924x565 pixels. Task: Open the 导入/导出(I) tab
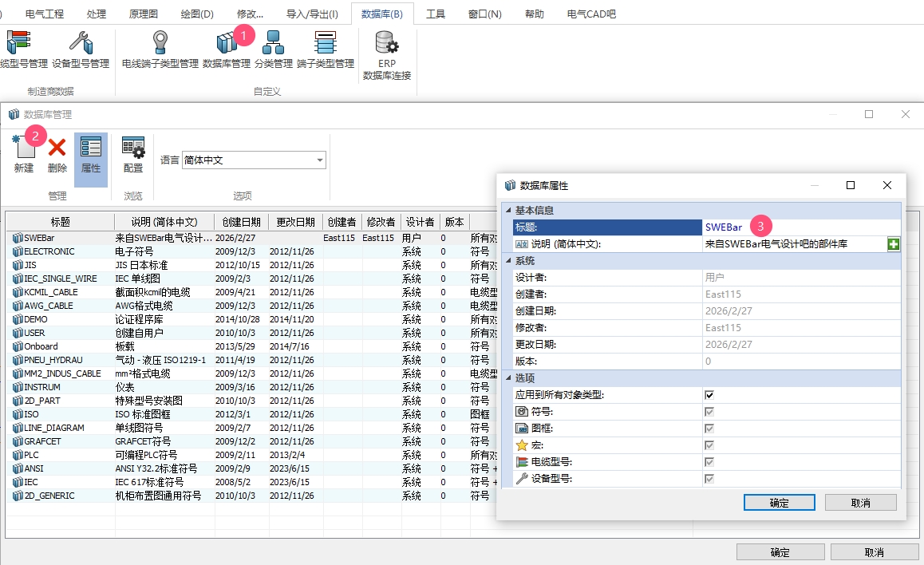(x=312, y=14)
